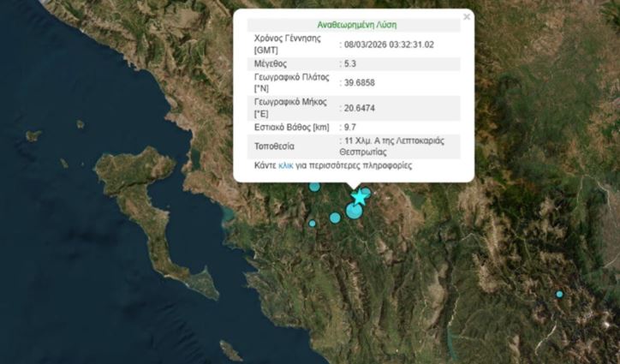The image size is (620, 364).
Task: Select the medium circle marker left of the largest circle
Action: (x=335, y=218)
